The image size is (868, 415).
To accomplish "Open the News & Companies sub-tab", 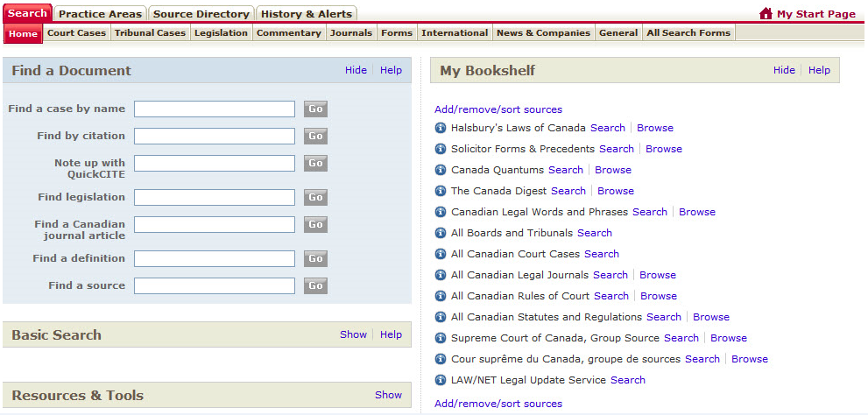I will coord(544,33).
